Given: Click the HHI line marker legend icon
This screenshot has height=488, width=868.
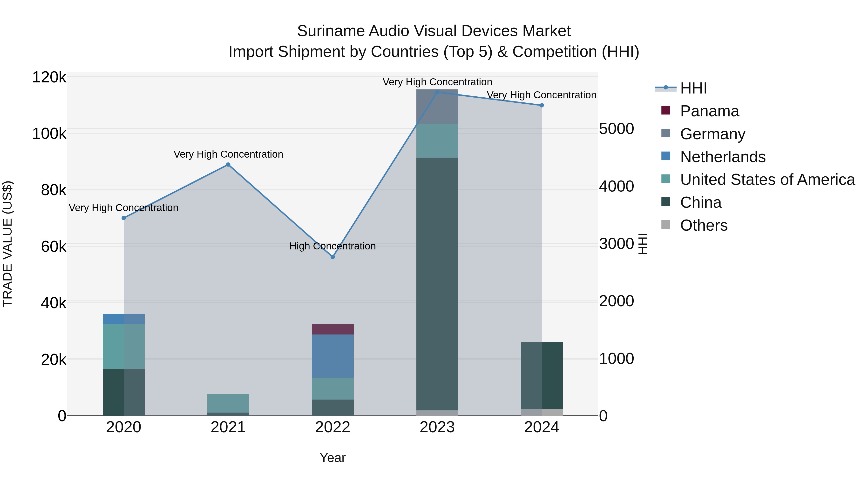Looking at the screenshot, I should (x=665, y=88).
